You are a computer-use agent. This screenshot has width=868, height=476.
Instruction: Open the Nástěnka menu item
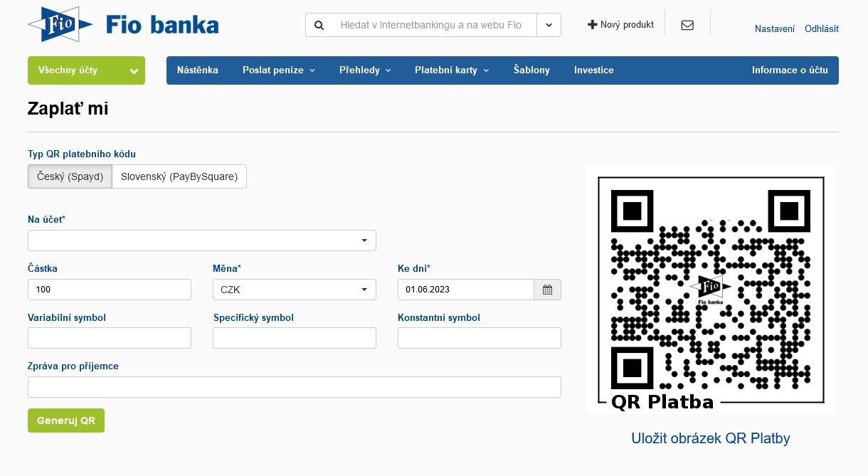(x=198, y=70)
